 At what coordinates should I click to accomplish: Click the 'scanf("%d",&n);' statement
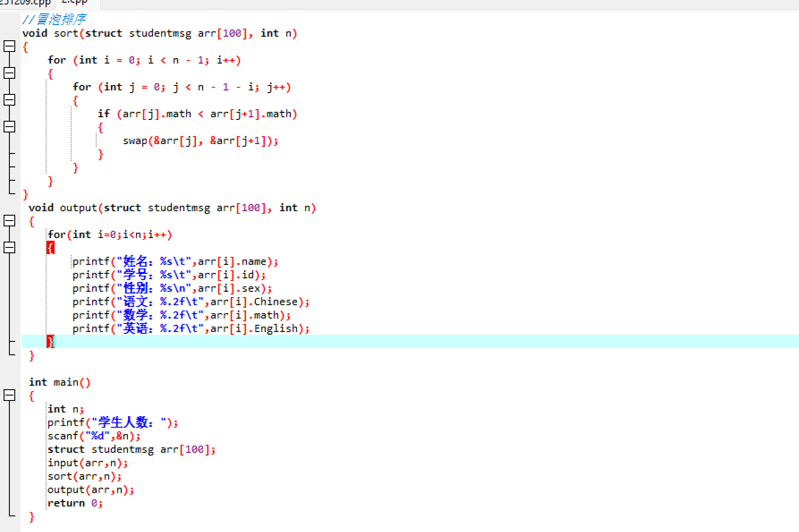click(94, 436)
